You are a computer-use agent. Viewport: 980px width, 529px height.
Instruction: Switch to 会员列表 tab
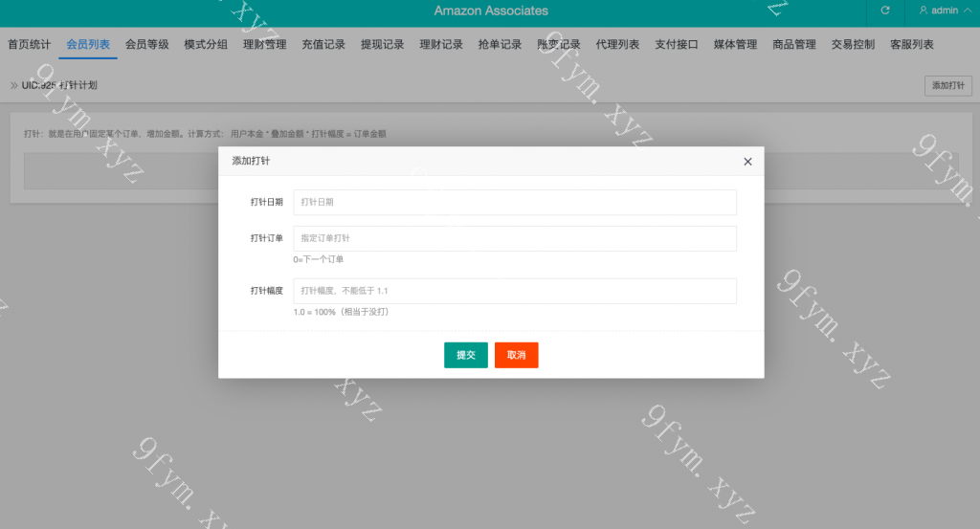[x=88, y=44]
